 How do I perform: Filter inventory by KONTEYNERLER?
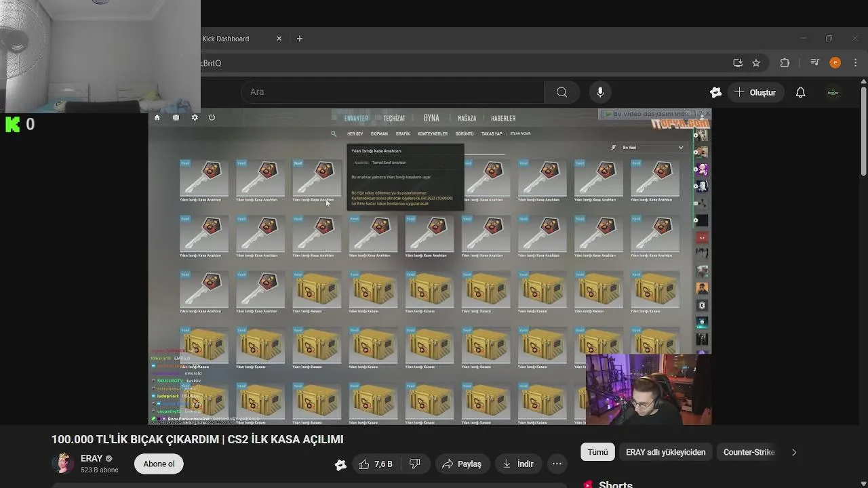coord(433,134)
